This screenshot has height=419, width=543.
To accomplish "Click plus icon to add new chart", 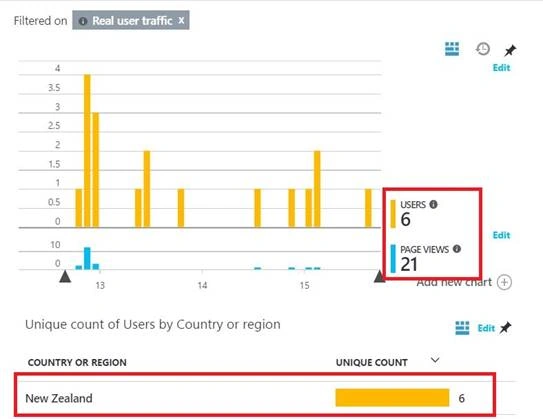I will pyautogui.click(x=504, y=282).
